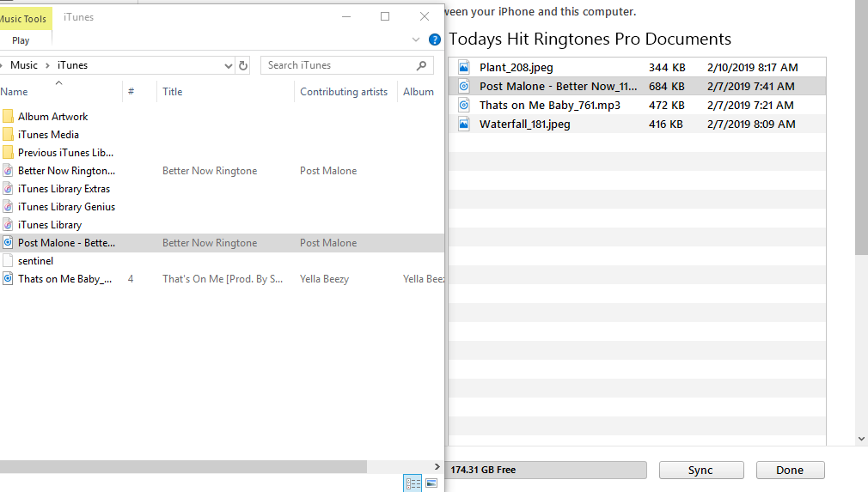Click the 174.31 GB Free capacity bar
Image resolution: width=868 pixels, height=492 pixels.
[547, 470]
